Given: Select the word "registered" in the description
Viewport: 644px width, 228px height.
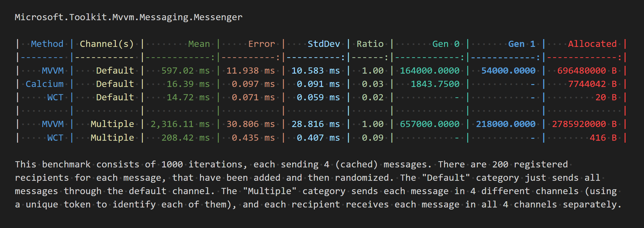Looking at the screenshot, I should pyautogui.click(x=541, y=164).
